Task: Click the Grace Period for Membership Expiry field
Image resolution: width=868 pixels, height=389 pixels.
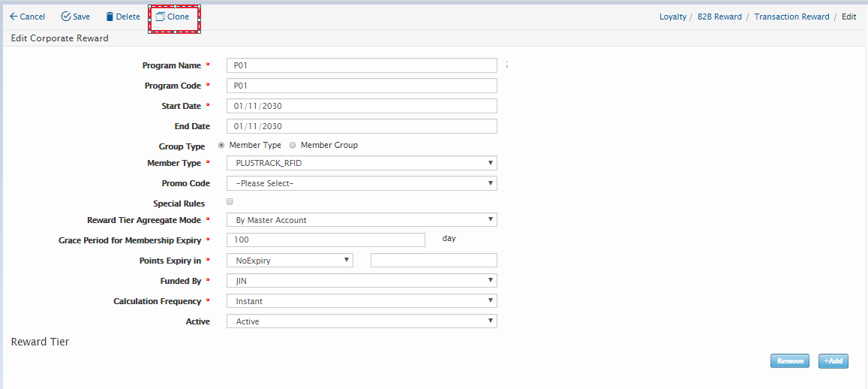Action: (x=326, y=240)
